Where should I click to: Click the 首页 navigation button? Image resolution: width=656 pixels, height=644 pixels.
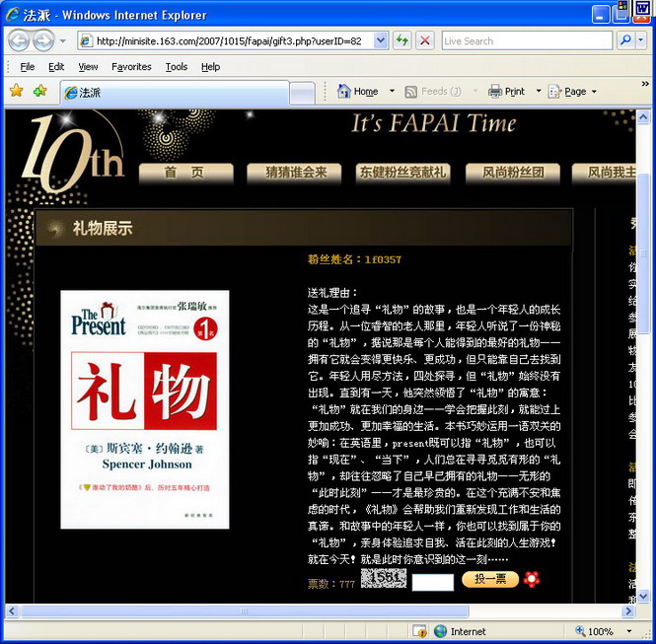[185, 173]
